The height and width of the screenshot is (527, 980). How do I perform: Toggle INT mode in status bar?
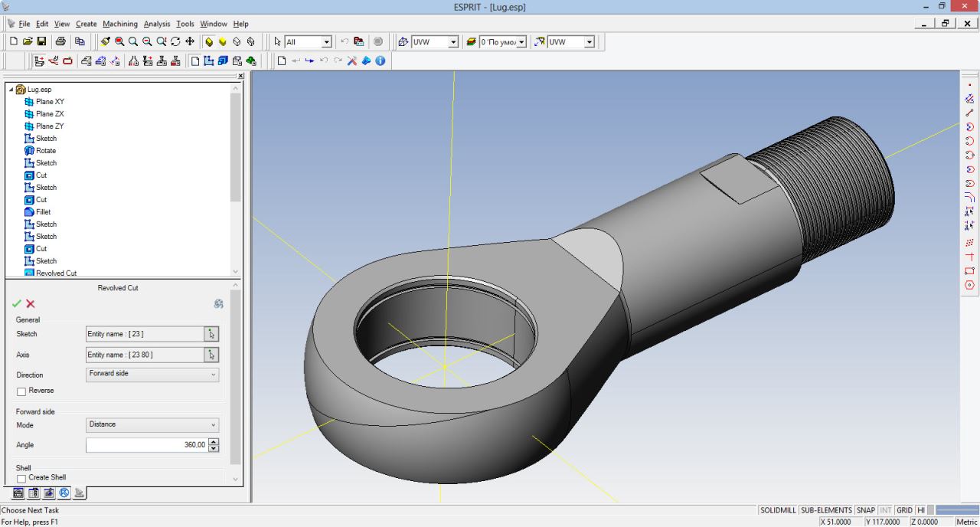[x=886, y=510]
